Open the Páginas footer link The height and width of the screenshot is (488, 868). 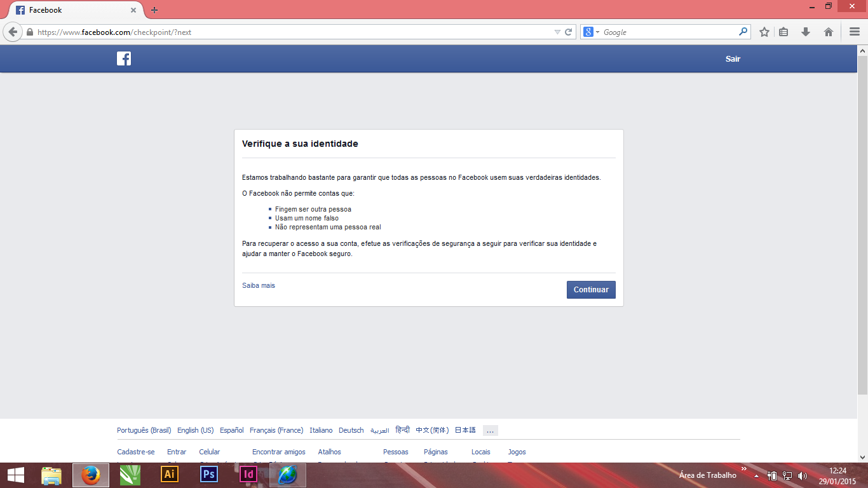pyautogui.click(x=436, y=452)
